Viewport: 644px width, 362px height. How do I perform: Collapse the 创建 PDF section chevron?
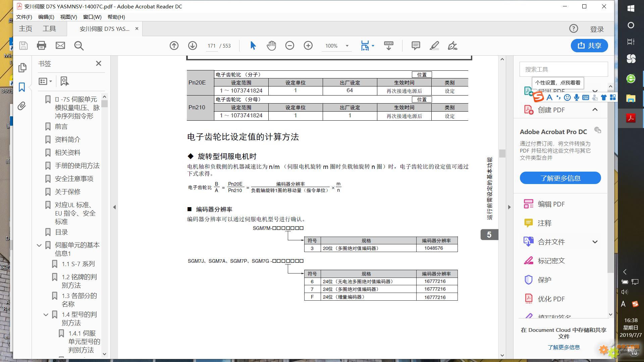pyautogui.click(x=595, y=110)
